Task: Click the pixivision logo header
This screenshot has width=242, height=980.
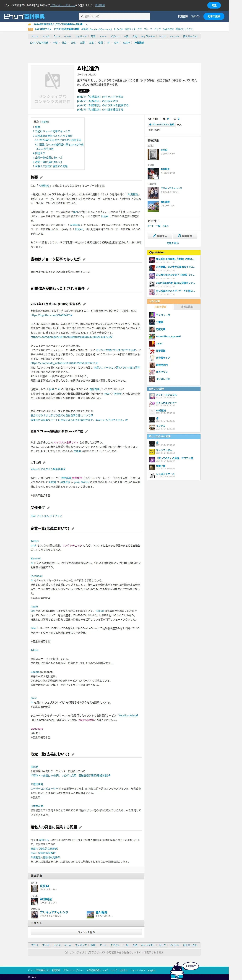Action: coord(157,252)
